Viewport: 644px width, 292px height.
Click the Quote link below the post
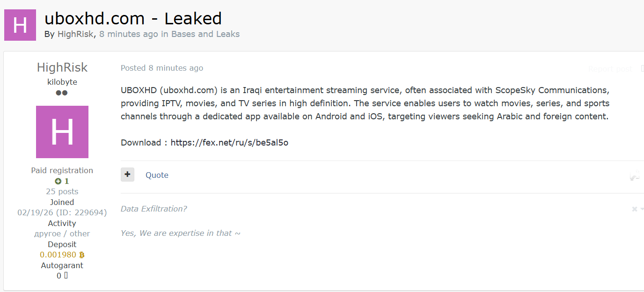tap(157, 175)
